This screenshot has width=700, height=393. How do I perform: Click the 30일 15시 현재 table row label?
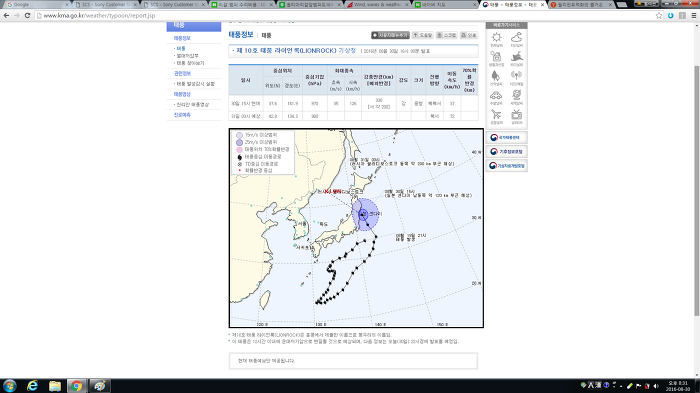[246, 103]
